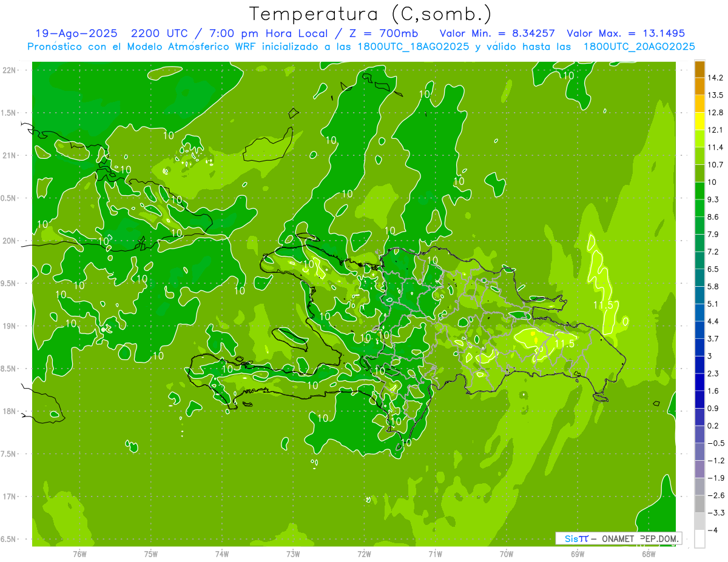728x562 pixels.
Task: Click the 'SisTT - ONAMET REP.DOM.' logo label
Action: (x=618, y=538)
